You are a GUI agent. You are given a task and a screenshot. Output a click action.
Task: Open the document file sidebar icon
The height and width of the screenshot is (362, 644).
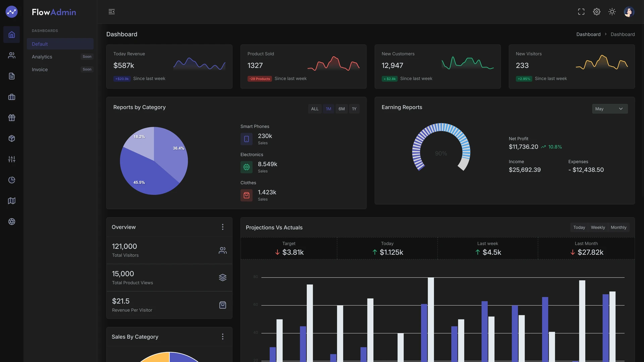tap(12, 76)
